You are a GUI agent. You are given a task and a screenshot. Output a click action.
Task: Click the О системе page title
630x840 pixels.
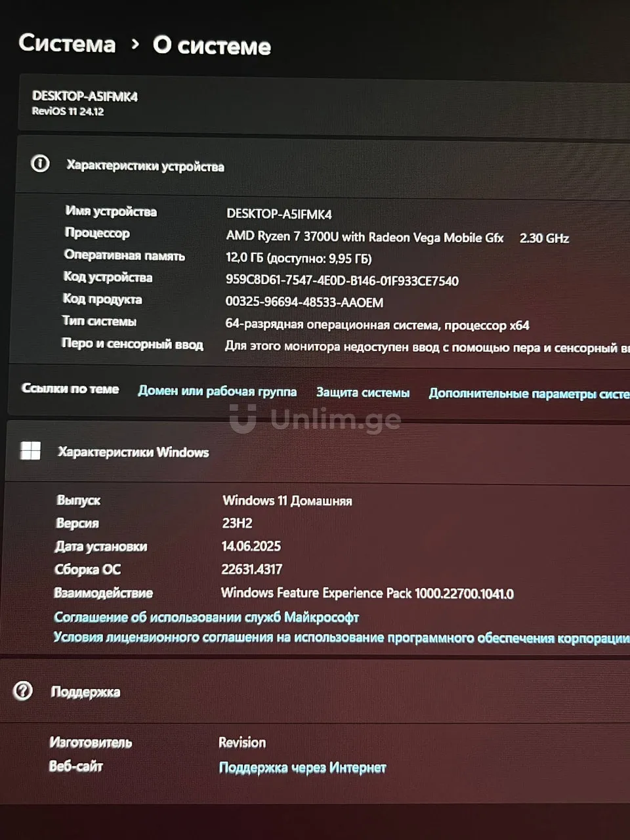[211, 45]
